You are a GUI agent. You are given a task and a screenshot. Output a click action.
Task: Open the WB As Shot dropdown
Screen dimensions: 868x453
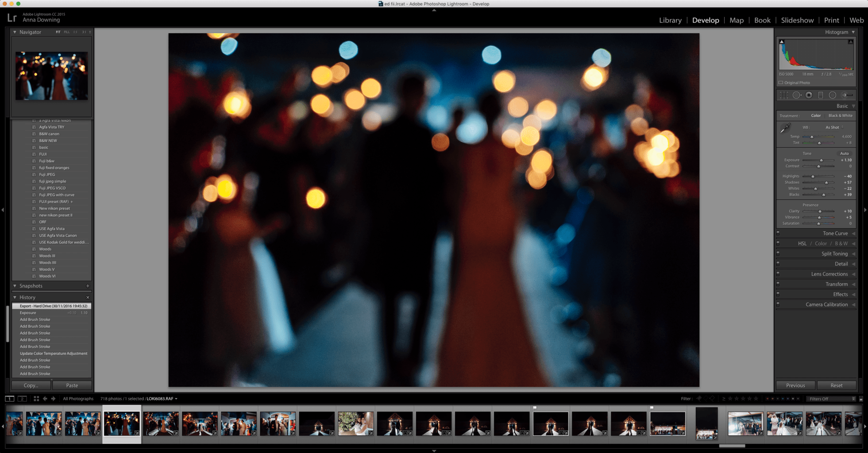[x=834, y=127]
